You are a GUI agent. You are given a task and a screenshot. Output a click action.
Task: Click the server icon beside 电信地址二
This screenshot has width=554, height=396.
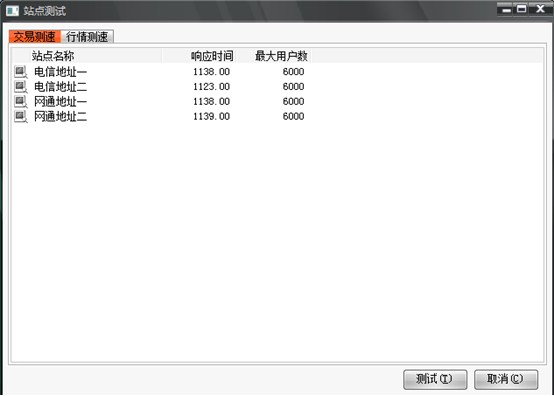(x=20, y=87)
